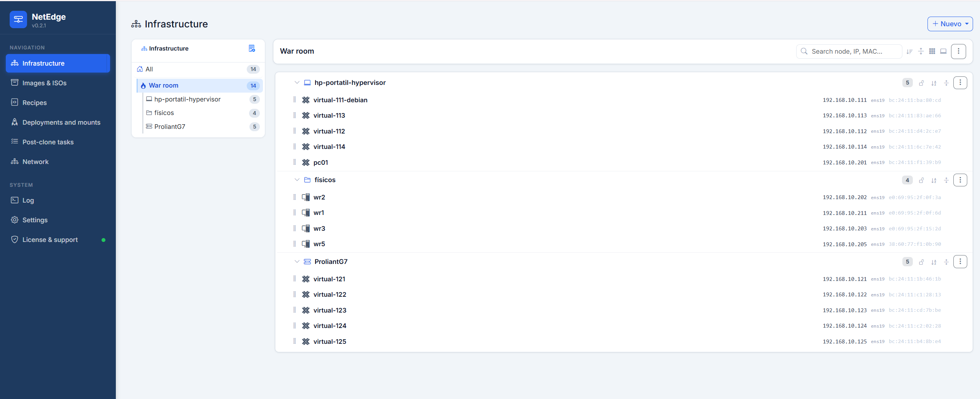Collapse the hp-portatil-hypervisor group chevron
This screenshot has height=399, width=980.
[297, 83]
